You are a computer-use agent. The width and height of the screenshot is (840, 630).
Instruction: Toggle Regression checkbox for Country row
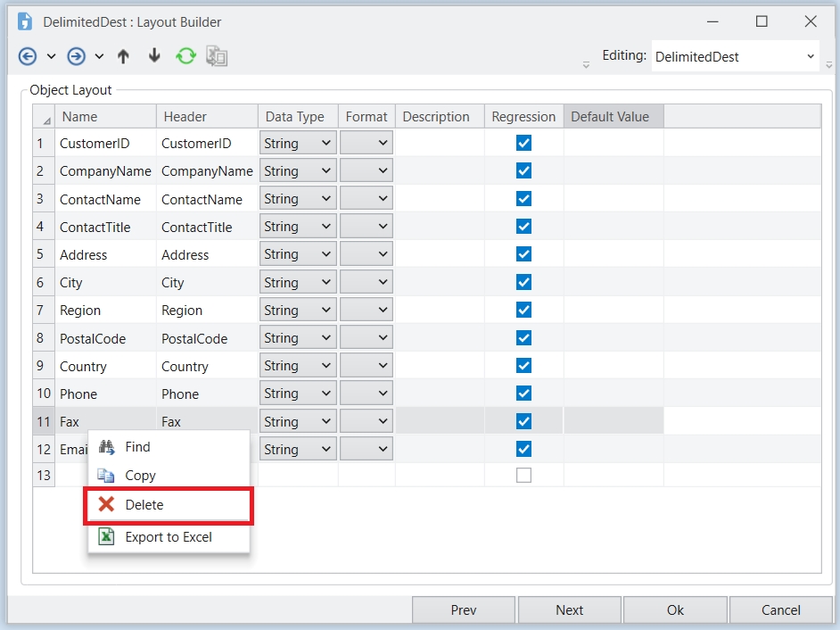coord(523,366)
